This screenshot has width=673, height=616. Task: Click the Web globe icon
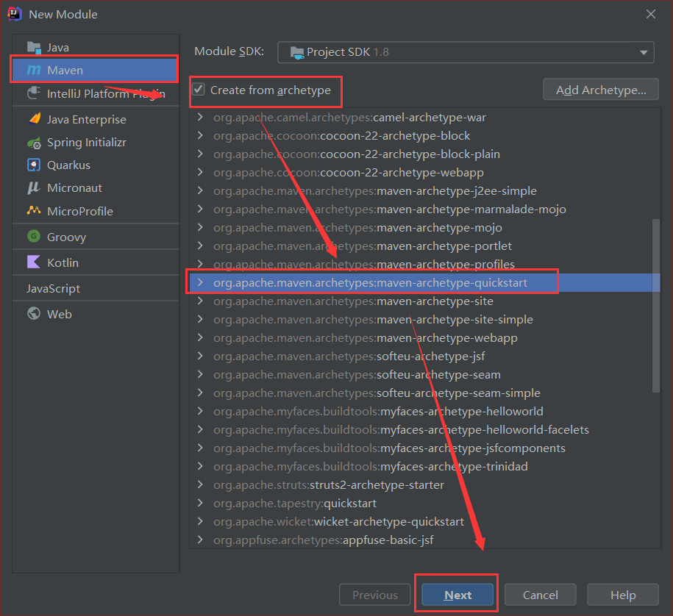34,314
